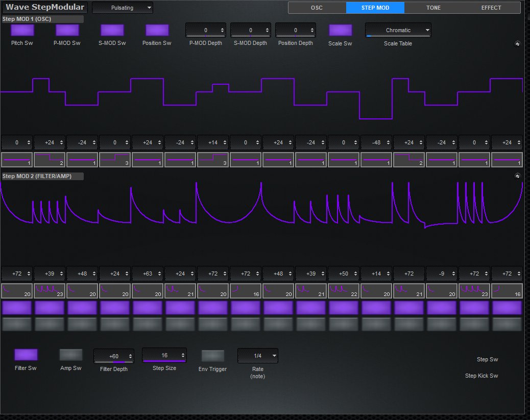Open curve 16 shape icon for Step MOD 2 step 8
The height and width of the screenshot is (420, 530).
(246, 291)
